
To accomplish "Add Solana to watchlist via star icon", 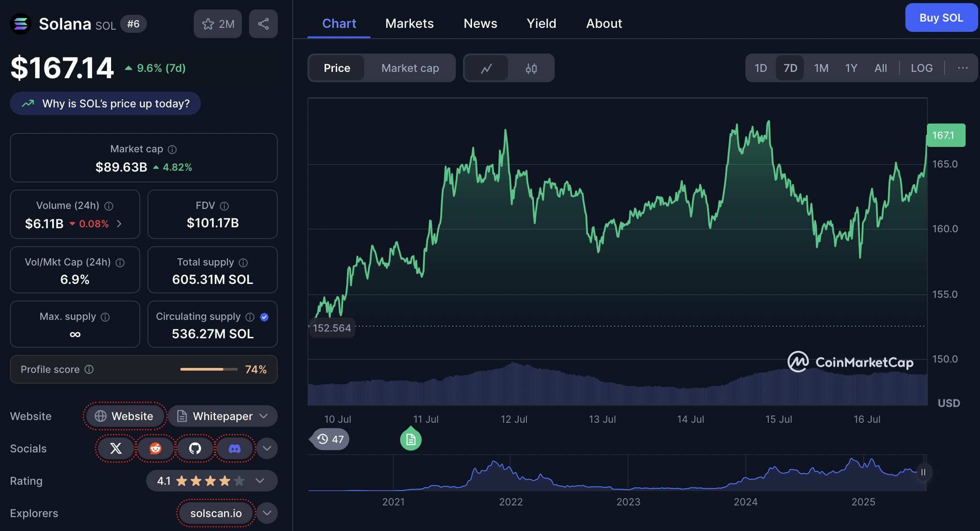I will [x=218, y=24].
